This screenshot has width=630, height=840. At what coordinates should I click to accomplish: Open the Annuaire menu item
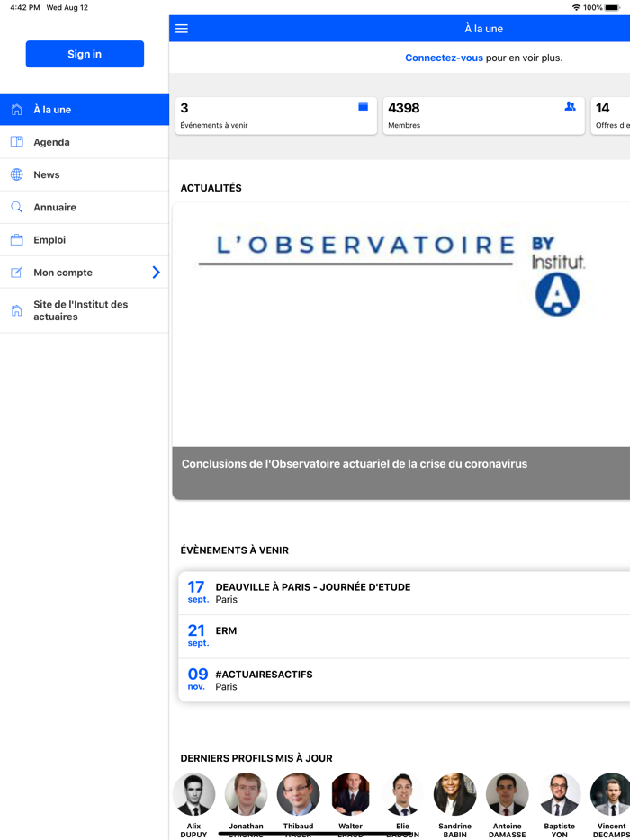click(85, 208)
